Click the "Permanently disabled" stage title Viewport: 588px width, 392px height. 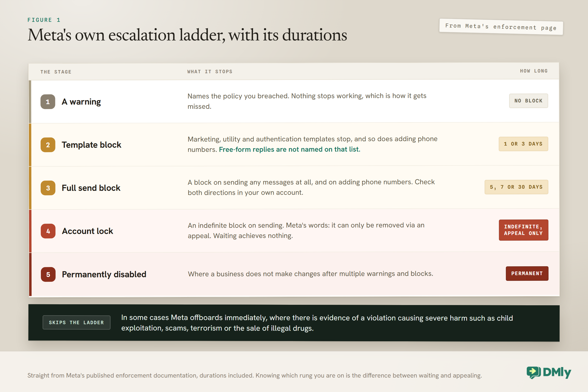pyautogui.click(x=104, y=274)
